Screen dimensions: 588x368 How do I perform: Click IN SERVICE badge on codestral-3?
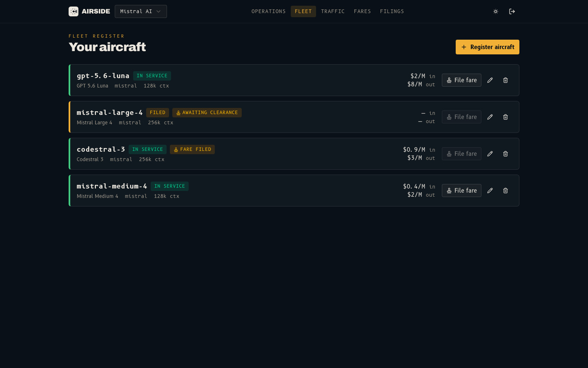tap(147, 149)
